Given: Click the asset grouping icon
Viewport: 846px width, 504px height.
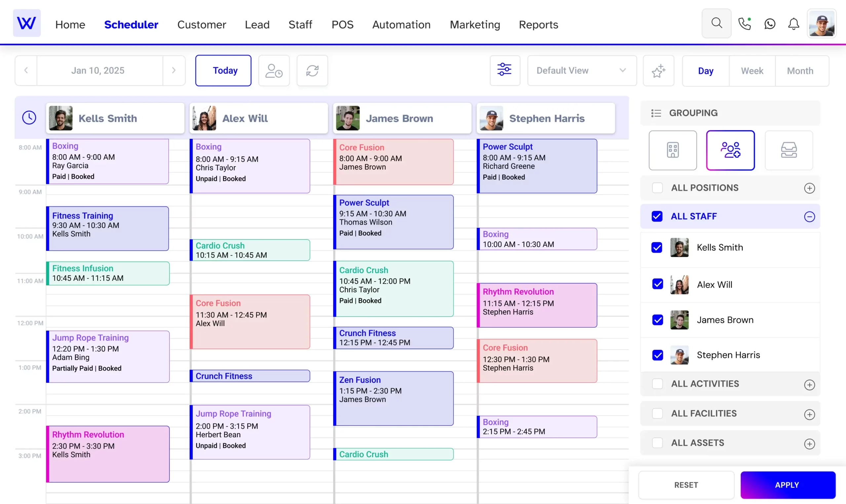Looking at the screenshot, I should [788, 150].
